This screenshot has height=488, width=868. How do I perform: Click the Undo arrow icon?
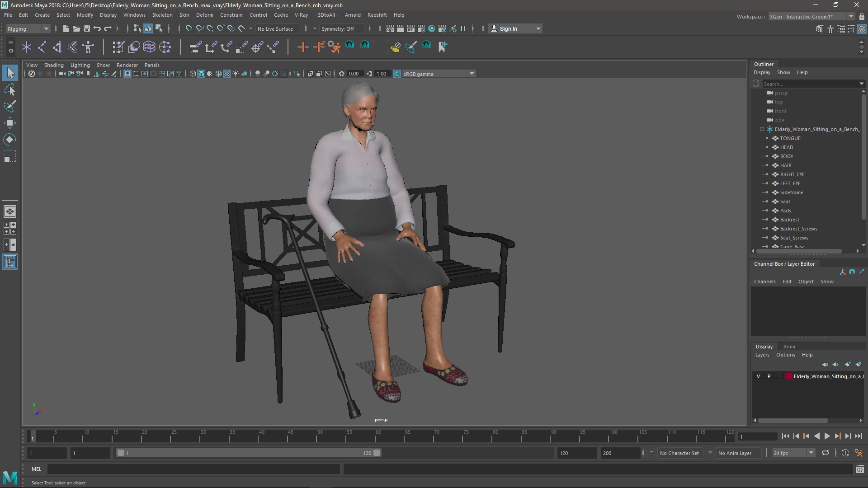pyautogui.click(x=97, y=28)
